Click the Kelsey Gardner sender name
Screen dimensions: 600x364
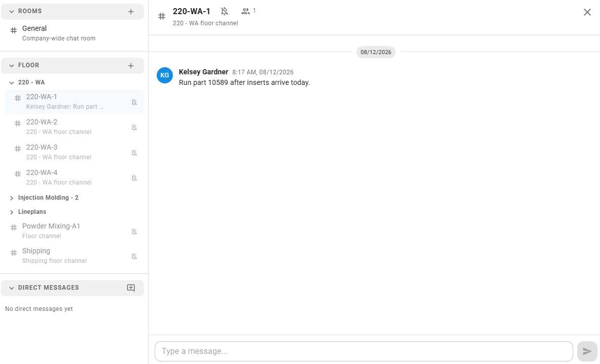(204, 72)
